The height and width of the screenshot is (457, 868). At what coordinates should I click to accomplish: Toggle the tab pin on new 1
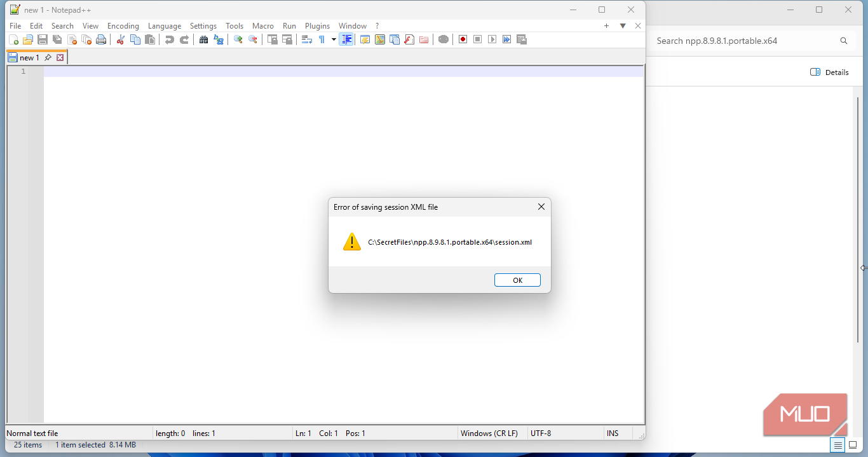(x=48, y=57)
